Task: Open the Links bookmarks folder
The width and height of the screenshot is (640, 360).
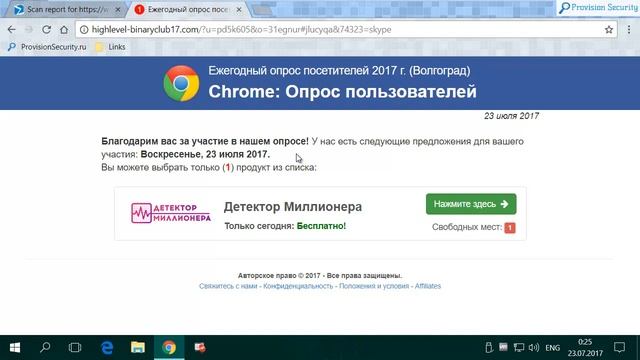Action: (x=111, y=47)
